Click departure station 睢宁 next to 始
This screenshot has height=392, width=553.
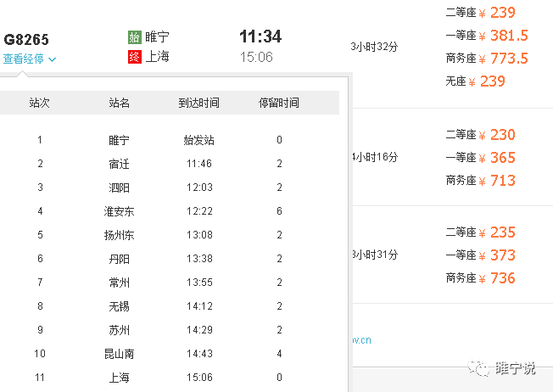[x=157, y=36]
